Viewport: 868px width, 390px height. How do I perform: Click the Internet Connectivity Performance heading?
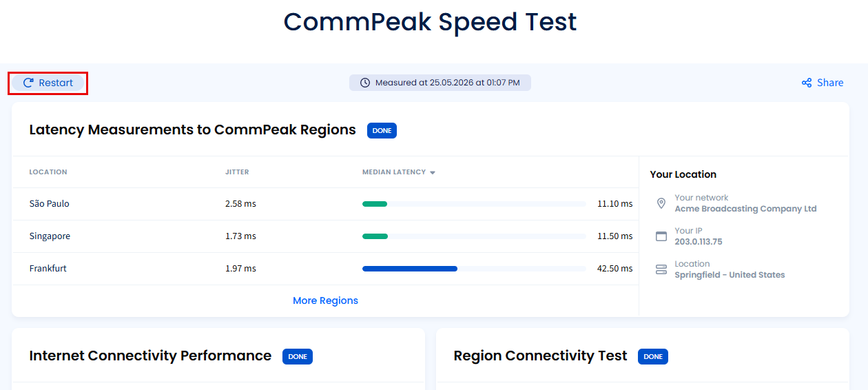click(150, 356)
